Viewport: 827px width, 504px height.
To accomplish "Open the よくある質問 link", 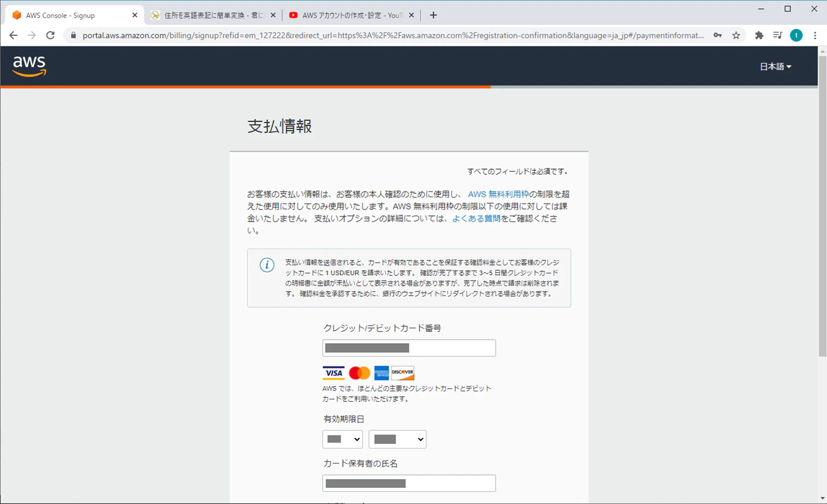I will tap(476, 219).
